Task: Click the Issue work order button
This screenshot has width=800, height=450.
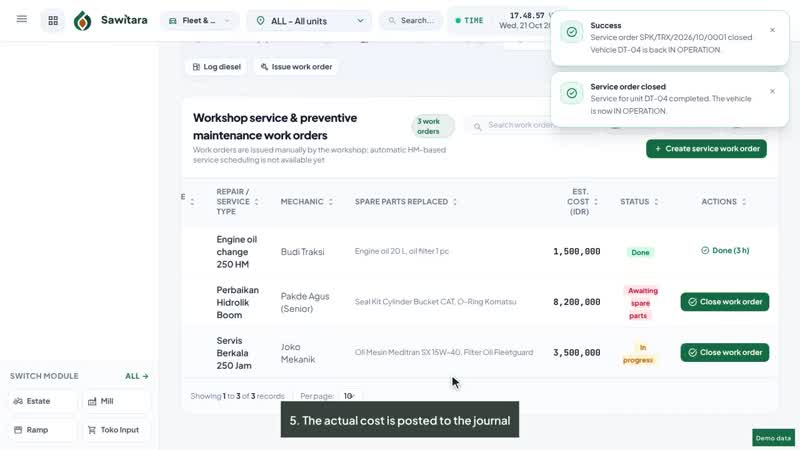Action: pyautogui.click(x=296, y=67)
